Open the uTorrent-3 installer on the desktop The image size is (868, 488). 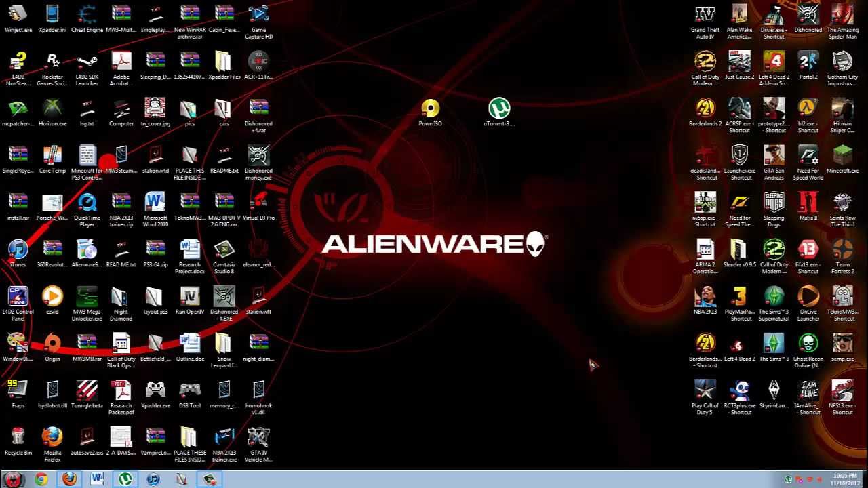(499, 113)
